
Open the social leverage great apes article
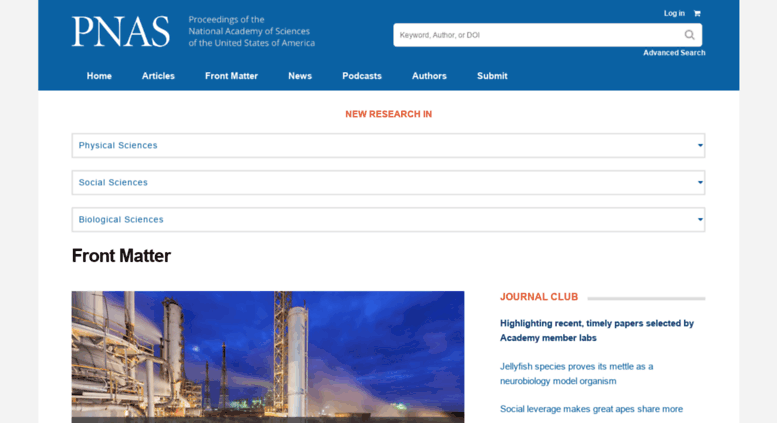[591, 409]
